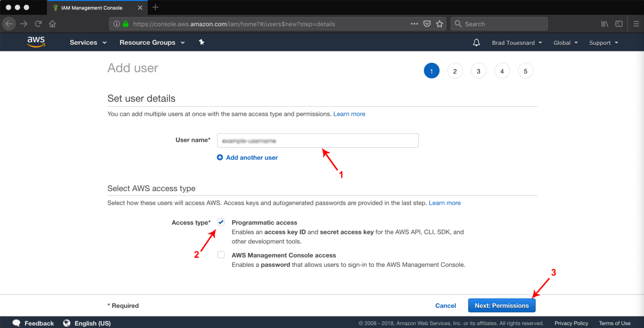Click the Programmatic access label text
644x328 pixels.
tap(264, 223)
